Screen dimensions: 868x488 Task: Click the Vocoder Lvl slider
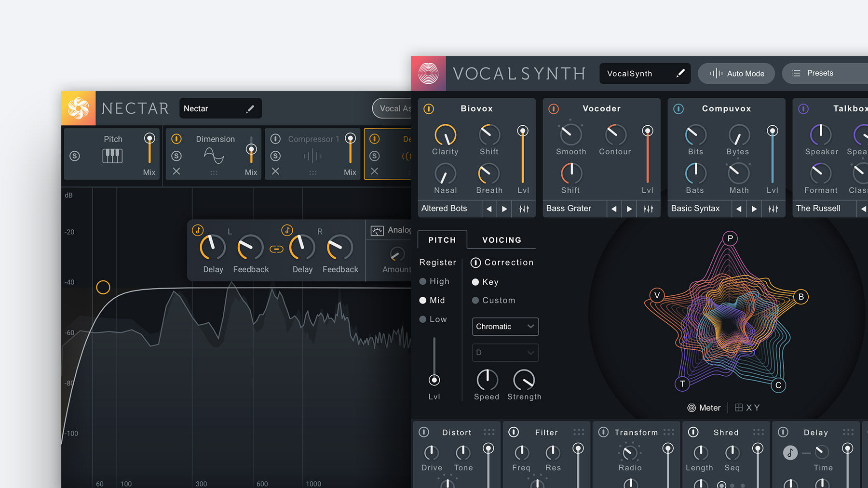(x=648, y=154)
